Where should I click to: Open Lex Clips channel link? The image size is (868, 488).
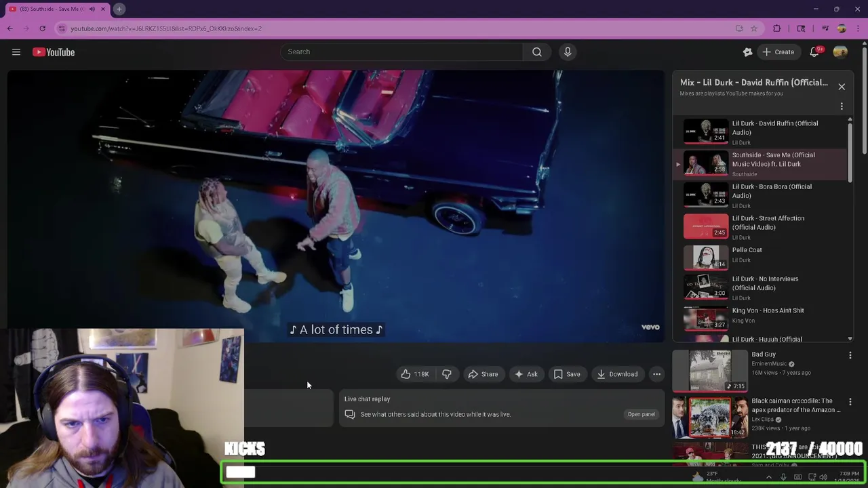pyautogui.click(x=762, y=420)
